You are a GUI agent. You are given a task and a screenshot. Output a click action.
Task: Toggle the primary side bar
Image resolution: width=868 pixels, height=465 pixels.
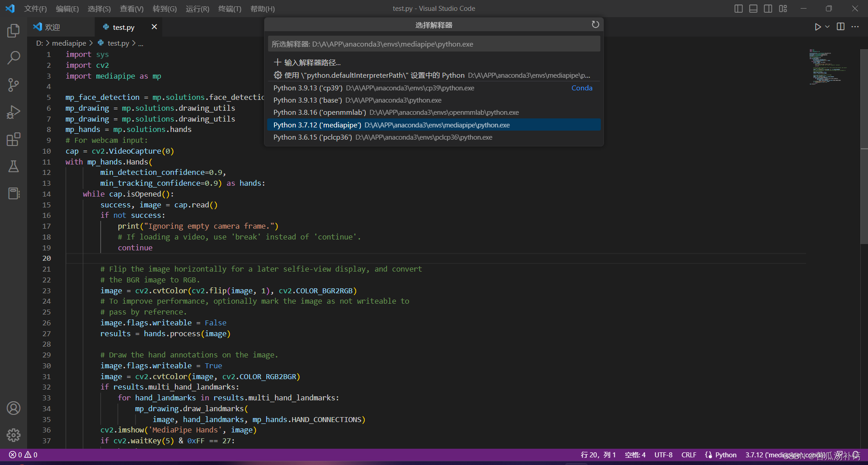pos(738,8)
